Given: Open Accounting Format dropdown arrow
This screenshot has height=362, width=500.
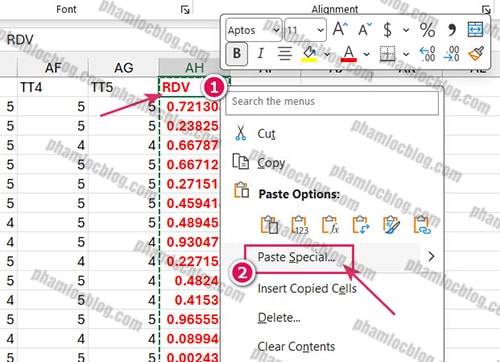Looking at the screenshot, I should click(406, 30).
